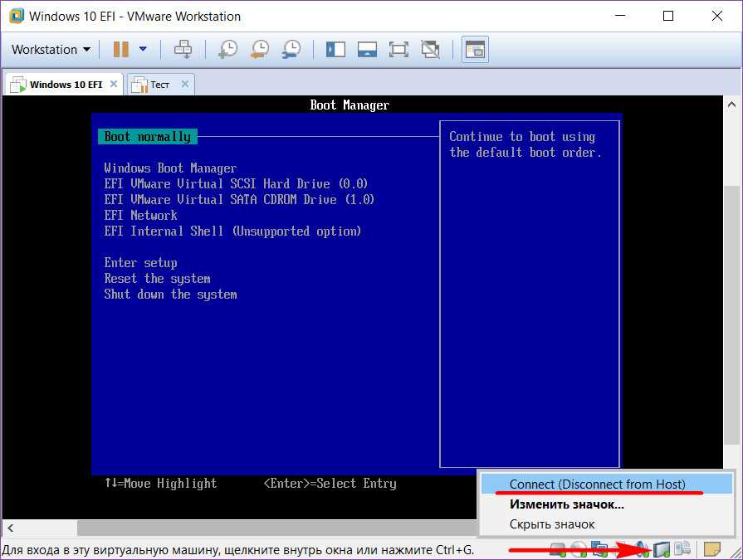The width and height of the screenshot is (743, 560).
Task: Click the CD/DVD drive status icon
Action: [579, 549]
